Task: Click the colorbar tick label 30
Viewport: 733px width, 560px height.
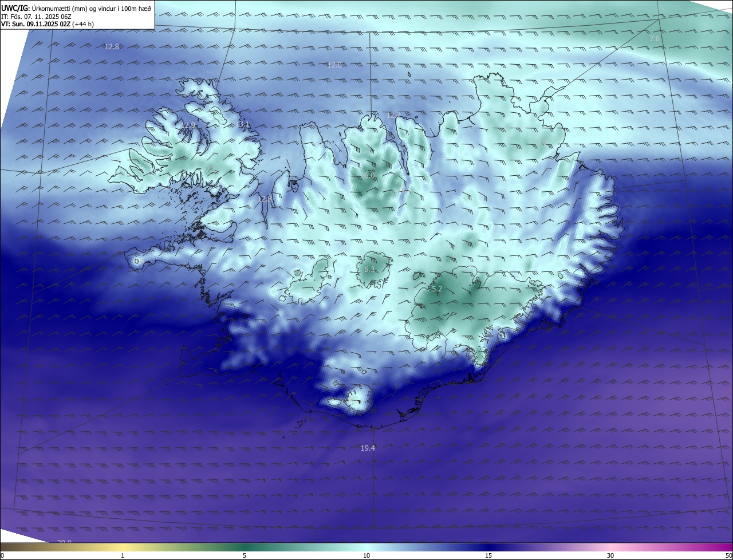Action: tap(610, 555)
